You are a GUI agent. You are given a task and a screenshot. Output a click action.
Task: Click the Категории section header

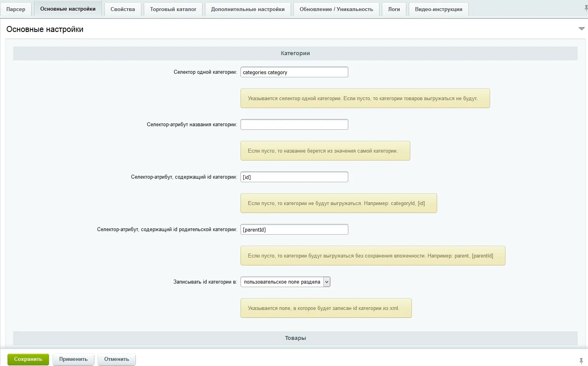pos(295,53)
